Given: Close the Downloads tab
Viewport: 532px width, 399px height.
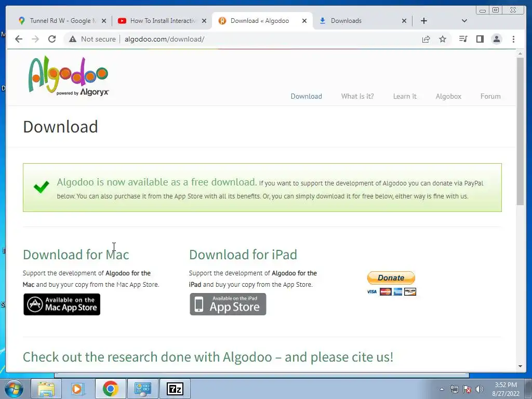Looking at the screenshot, I should 404,21.
